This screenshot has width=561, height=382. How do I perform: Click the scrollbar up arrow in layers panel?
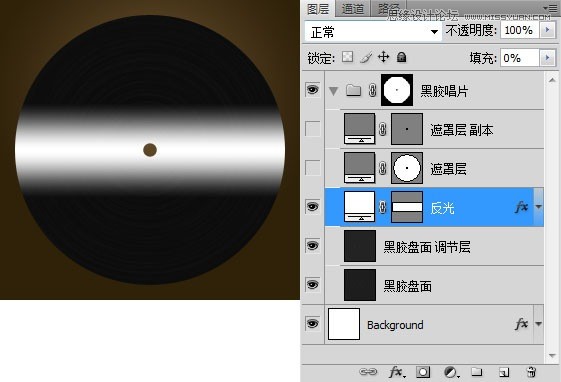pos(552,80)
